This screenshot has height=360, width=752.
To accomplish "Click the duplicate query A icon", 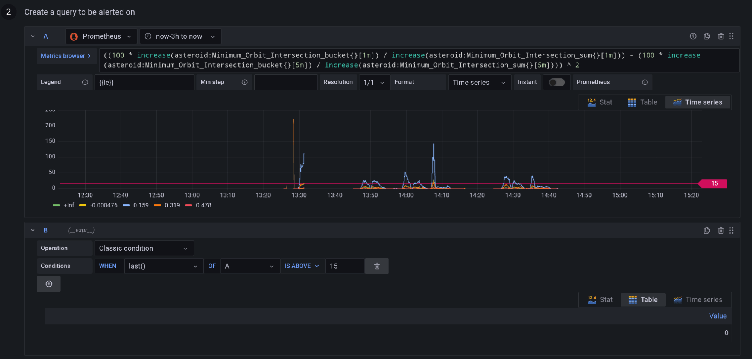I will coord(706,36).
